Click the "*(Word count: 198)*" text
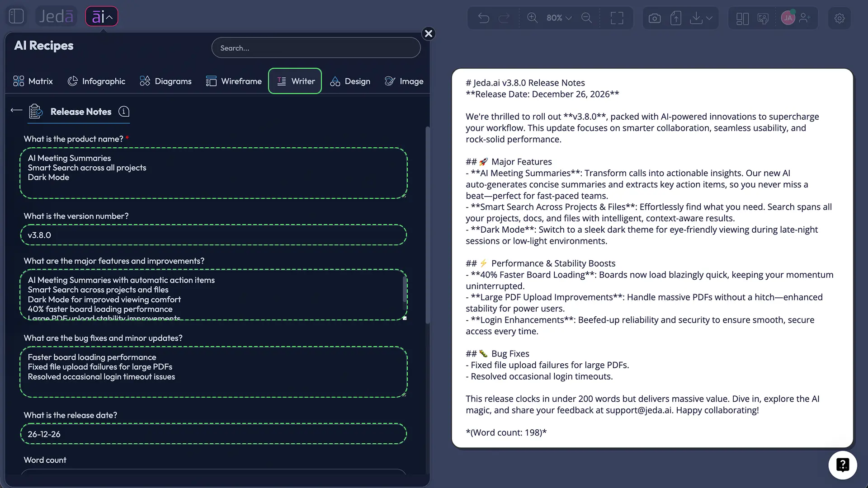The height and width of the screenshot is (488, 868). 506,432
